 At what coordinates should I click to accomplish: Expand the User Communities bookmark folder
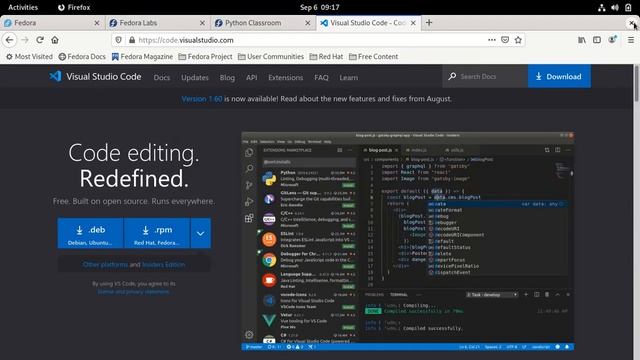(x=271, y=57)
